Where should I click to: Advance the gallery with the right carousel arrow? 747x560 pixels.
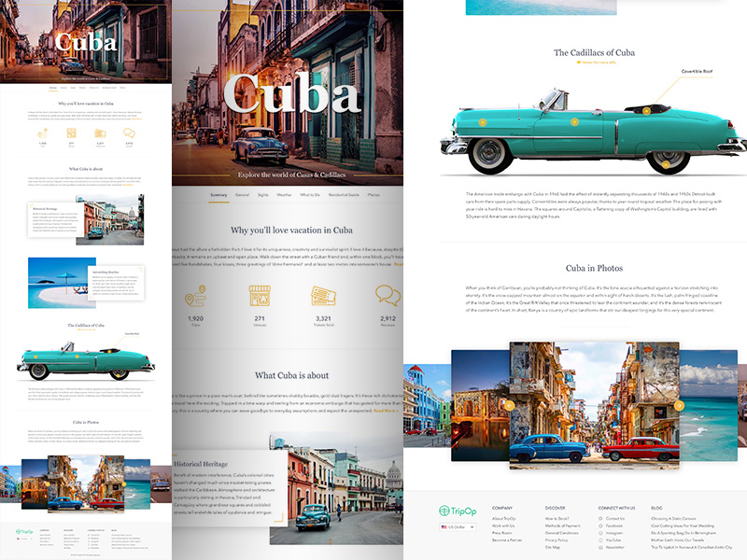coord(679,406)
